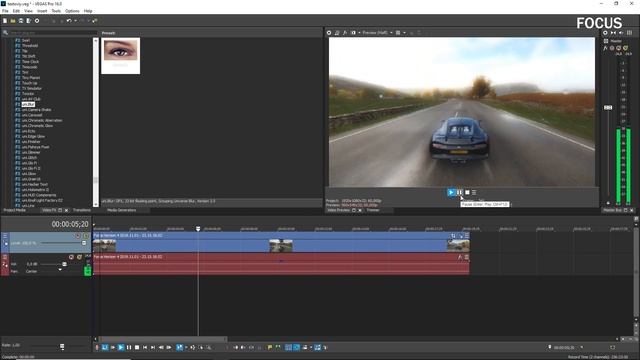Stop the video preview
This screenshot has height=360, width=640.
click(467, 192)
